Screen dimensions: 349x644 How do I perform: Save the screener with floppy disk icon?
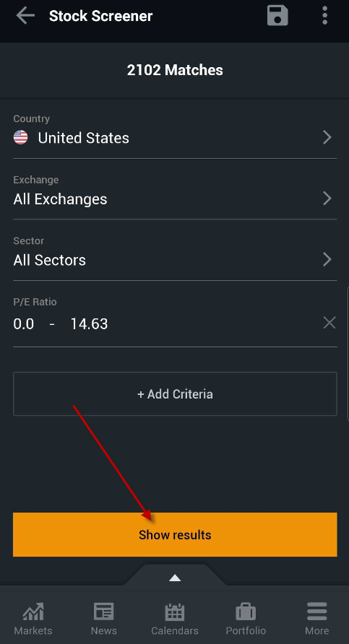click(x=277, y=16)
